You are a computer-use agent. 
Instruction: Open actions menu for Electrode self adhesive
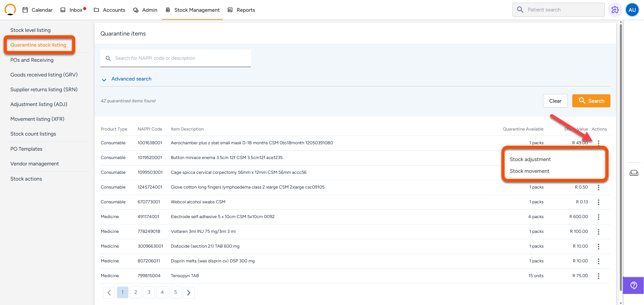click(x=598, y=217)
